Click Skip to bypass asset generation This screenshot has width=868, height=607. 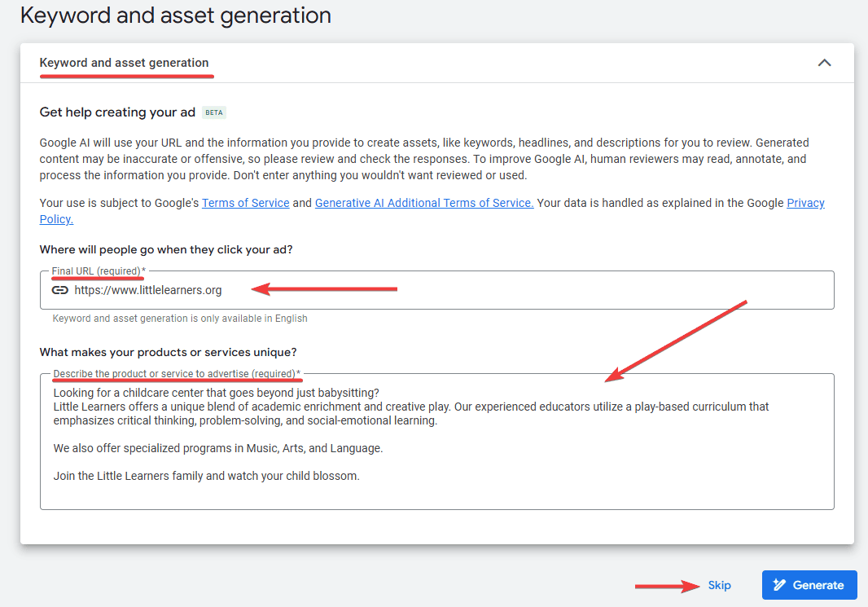719,584
